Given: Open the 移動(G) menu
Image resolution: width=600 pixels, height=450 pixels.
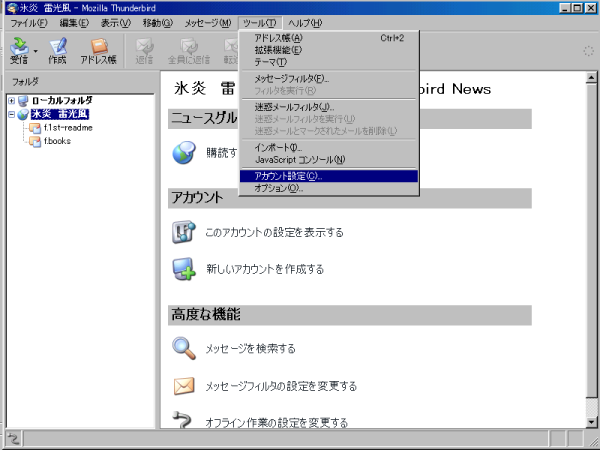Looking at the screenshot, I should (x=158, y=23).
